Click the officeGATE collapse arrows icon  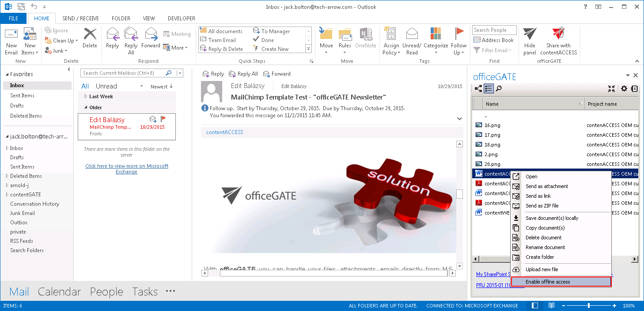[611, 88]
